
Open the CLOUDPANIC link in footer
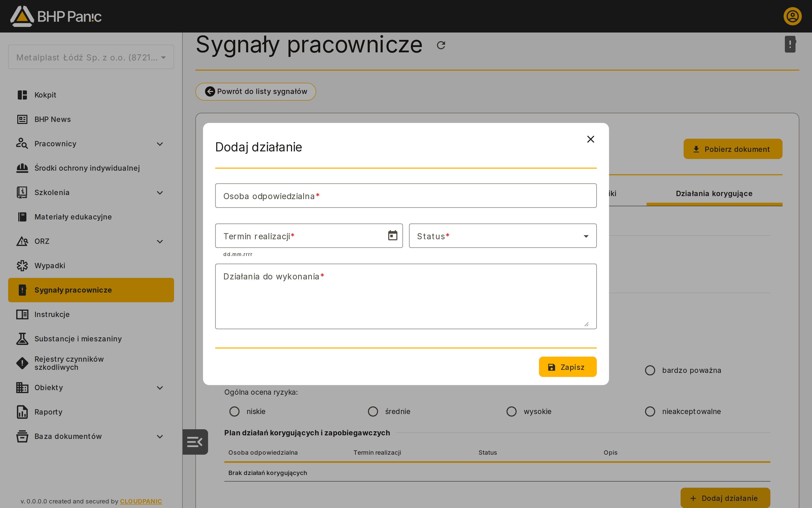(x=141, y=501)
